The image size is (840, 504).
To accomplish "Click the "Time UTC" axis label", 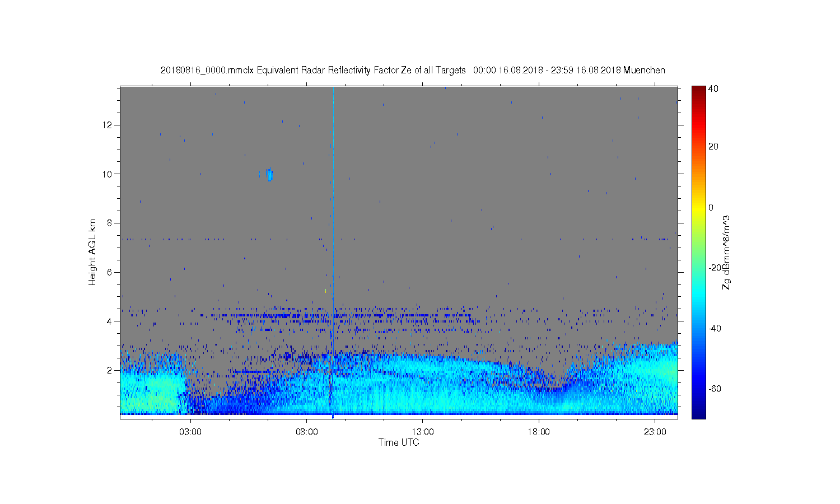I will click(x=398, y=442).
